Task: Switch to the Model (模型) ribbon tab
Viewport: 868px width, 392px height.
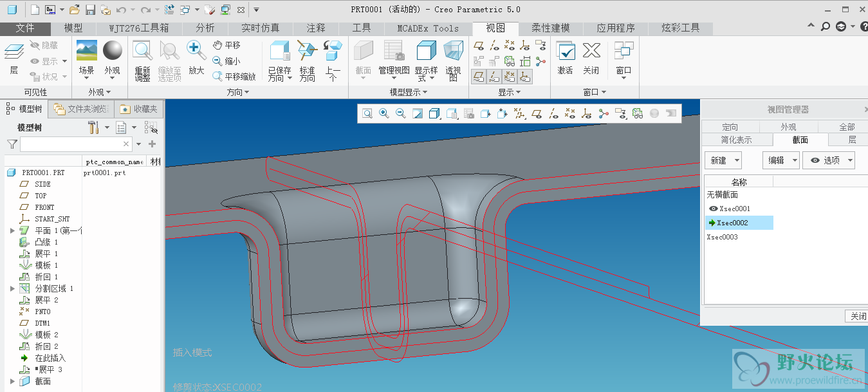Action: pos(73,28)
